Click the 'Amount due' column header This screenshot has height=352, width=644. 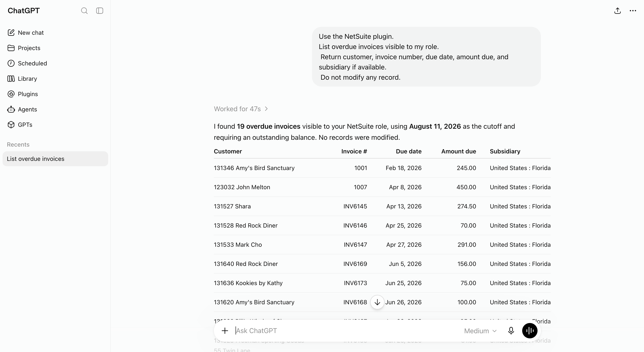(459, 151)
